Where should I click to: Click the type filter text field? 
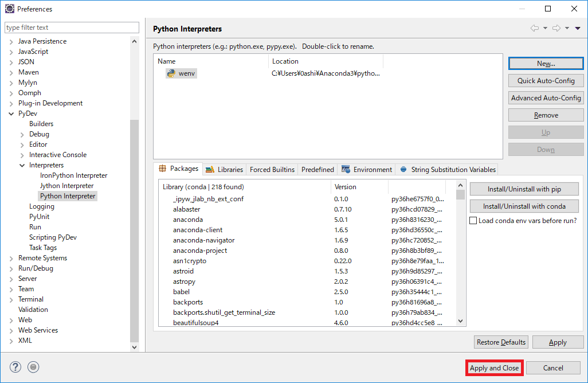[71, 27]
